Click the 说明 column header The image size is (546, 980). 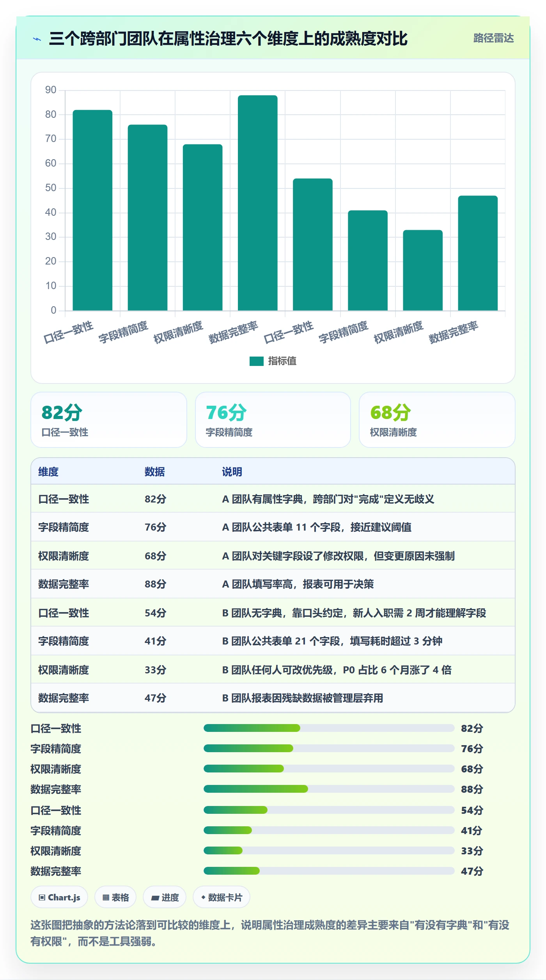pos(232,472)
